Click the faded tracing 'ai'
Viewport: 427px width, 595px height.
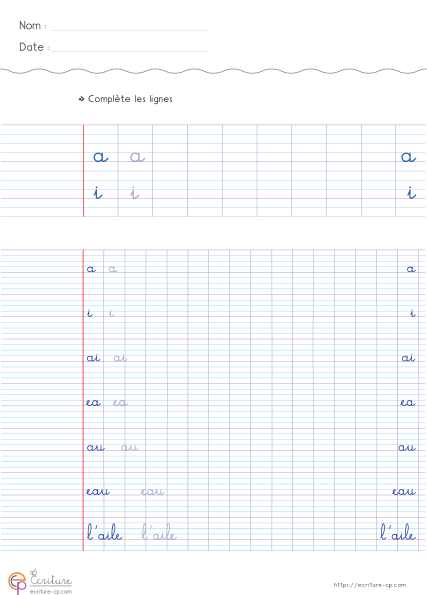[x=120, y=357]
